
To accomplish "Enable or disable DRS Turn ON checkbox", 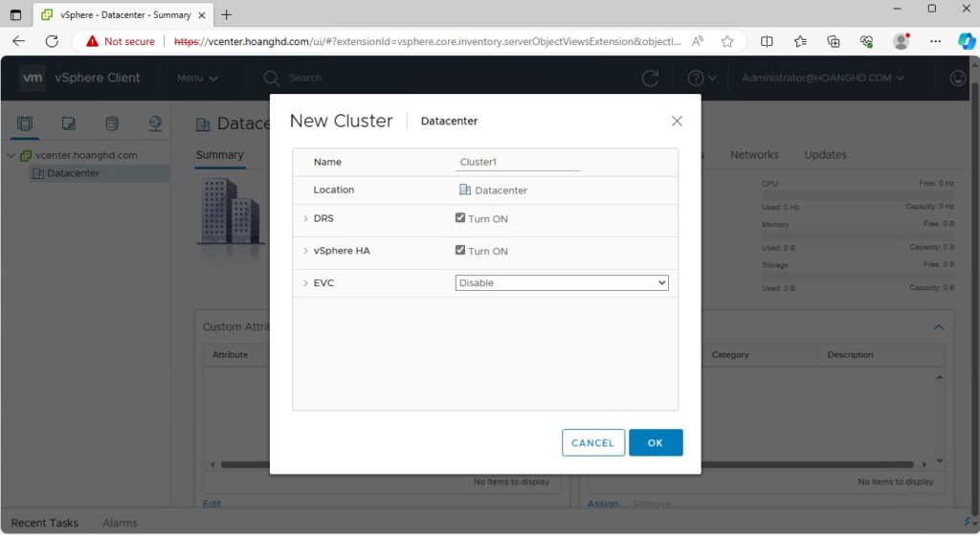I will click(460, 217).
